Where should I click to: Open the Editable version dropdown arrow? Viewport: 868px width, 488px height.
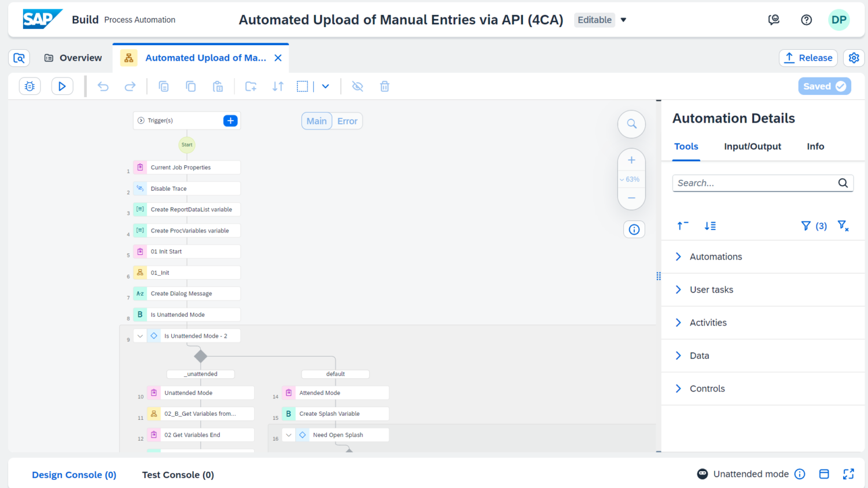pos(623,20)
